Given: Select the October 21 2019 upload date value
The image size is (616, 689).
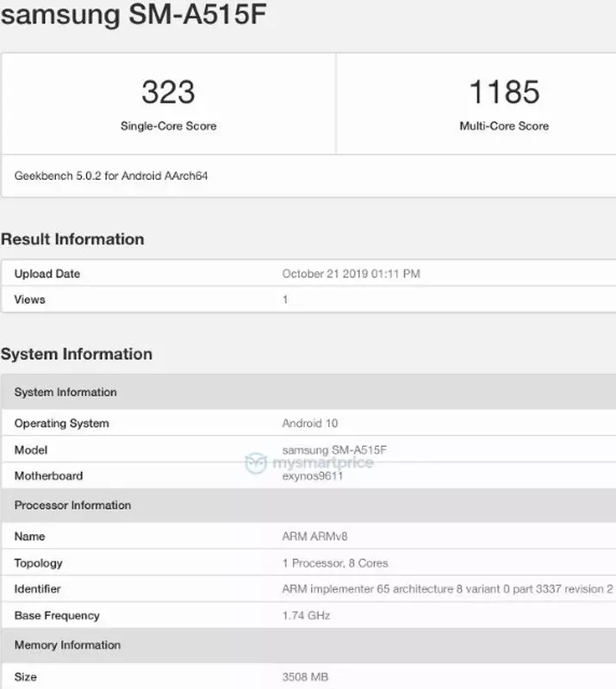Looking at the screenshot, I should coord(351,274).
